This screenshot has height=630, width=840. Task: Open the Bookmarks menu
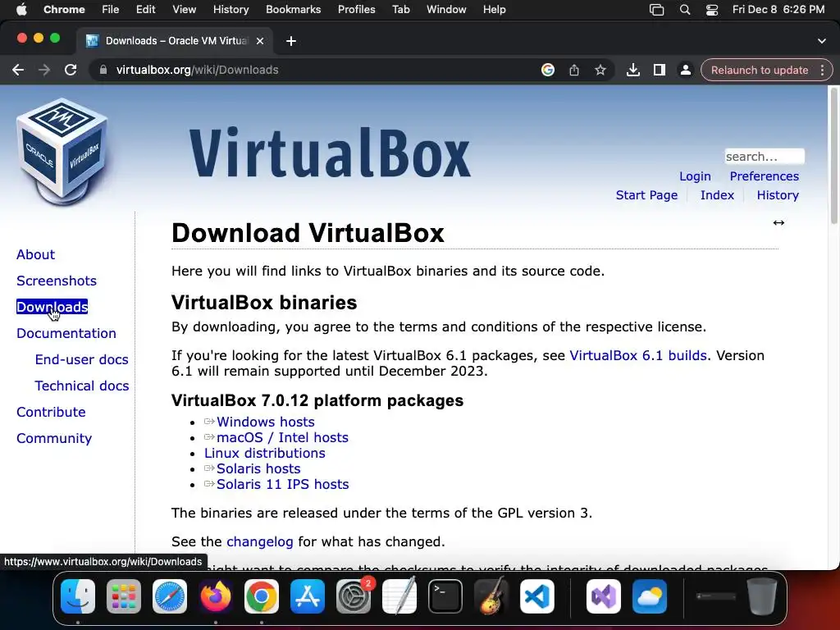[x=293, y=10]
